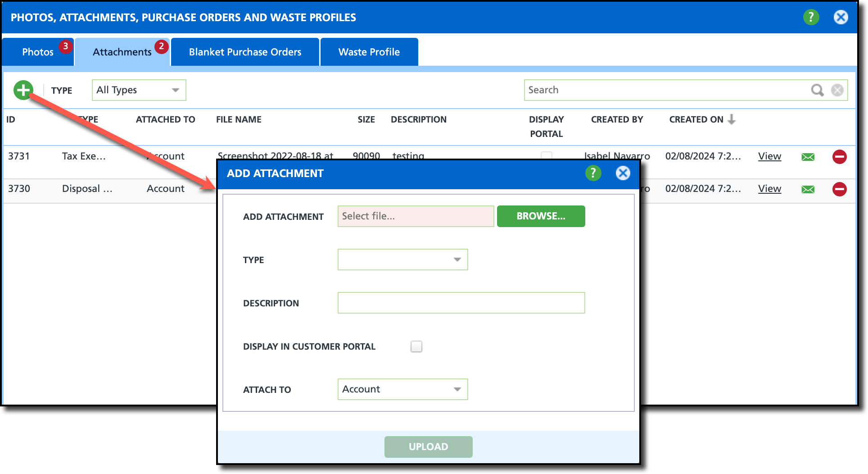This screenshot has height=474, width=868.
Task: Click the Upload button
Action: click(428, 447)
